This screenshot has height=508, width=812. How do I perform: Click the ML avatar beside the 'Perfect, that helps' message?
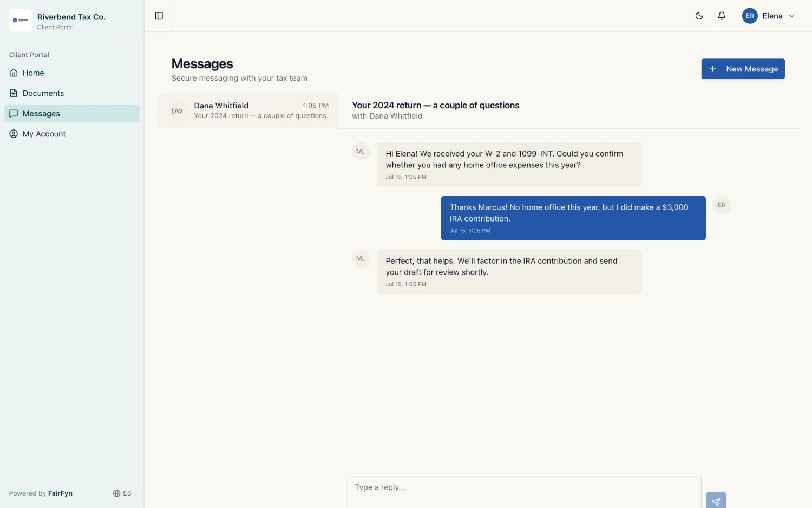[361, 259]
